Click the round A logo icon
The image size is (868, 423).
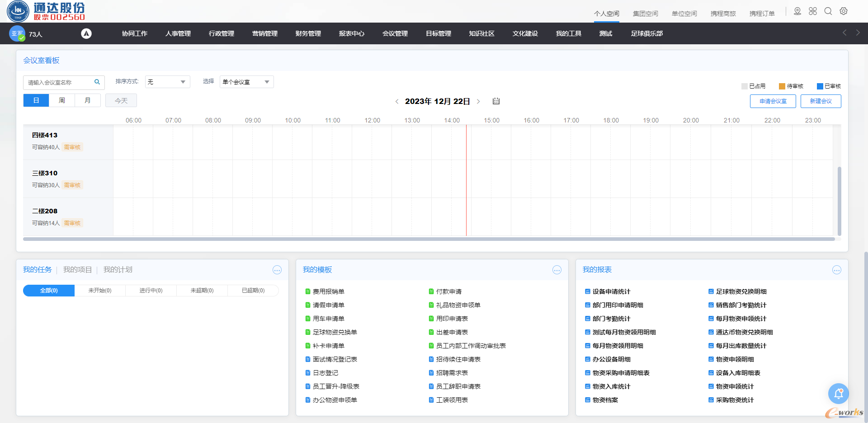tap(86, 33)
